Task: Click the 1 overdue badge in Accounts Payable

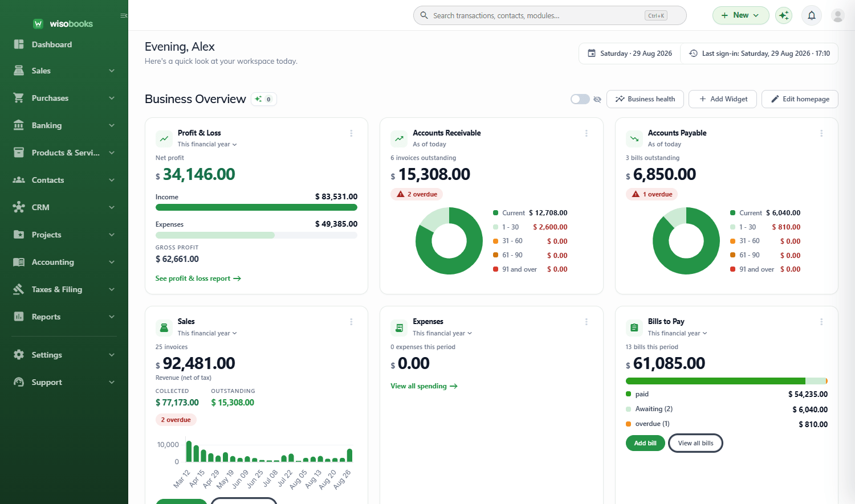Action: click(x=652, y=194)
